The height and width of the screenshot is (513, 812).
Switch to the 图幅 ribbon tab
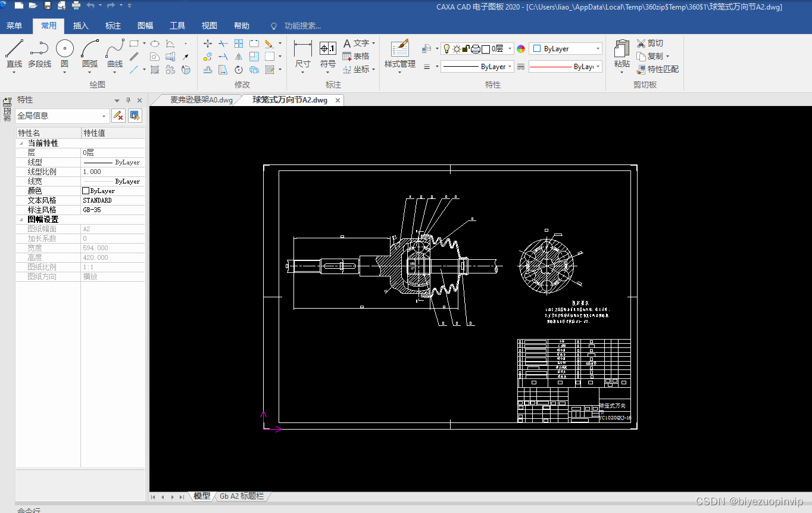point(145,26)
